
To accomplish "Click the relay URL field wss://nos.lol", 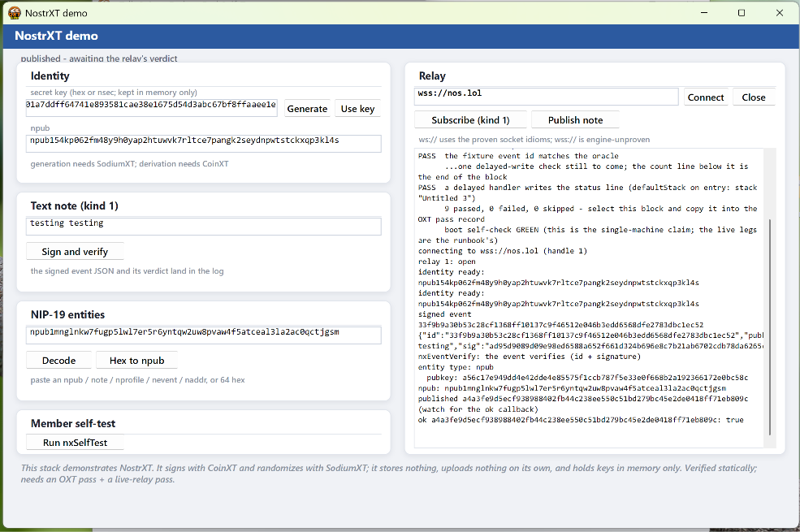I will coord(547,97).
